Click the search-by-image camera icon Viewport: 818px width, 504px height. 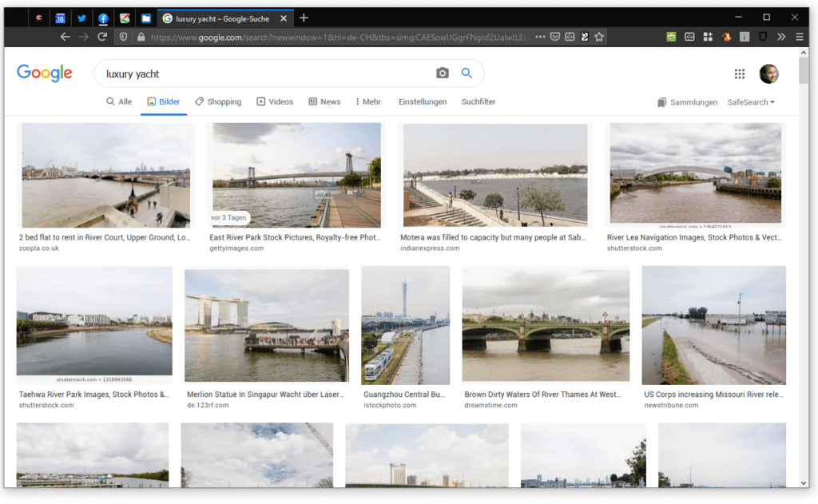(x=442, y=73)
